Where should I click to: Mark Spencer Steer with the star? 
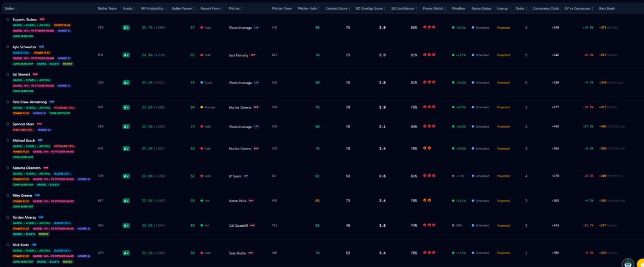(x=8, y=124)
